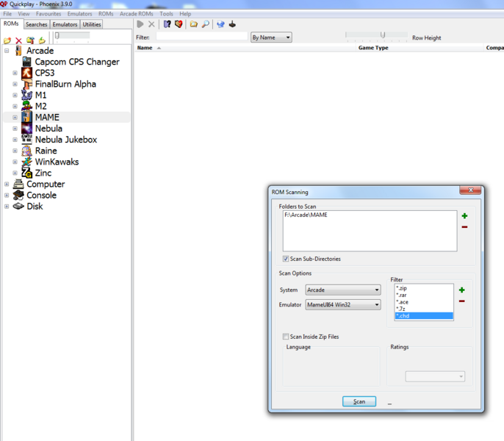Image resolution: width=504 pixels, height=441 pixels.
Task: Add a folder with the green plus icon
Action: 464,216
